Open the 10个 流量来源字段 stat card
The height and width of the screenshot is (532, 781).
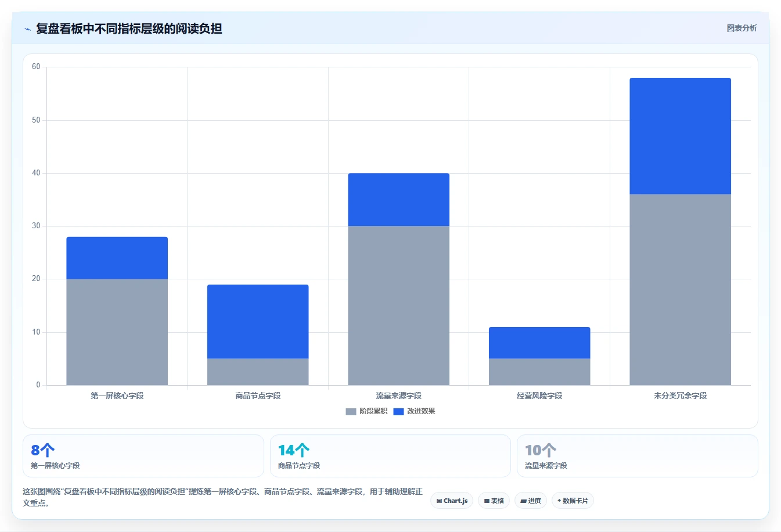point(638,456)
